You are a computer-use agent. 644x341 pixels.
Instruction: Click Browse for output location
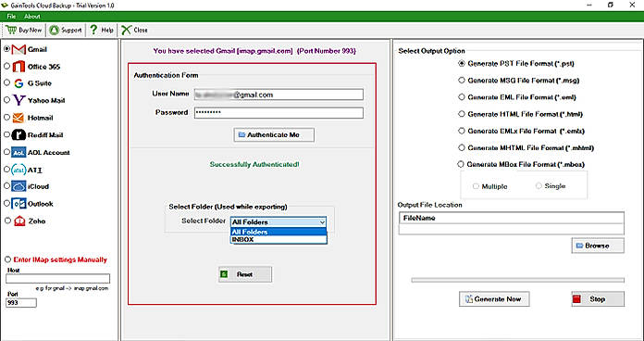click(598, 246)
